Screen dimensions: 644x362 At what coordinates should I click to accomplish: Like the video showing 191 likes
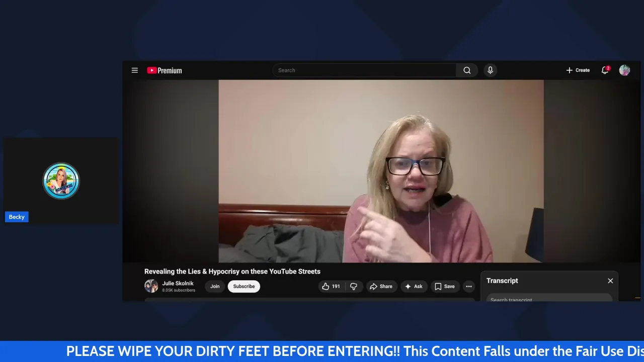[x=331, y=286]
